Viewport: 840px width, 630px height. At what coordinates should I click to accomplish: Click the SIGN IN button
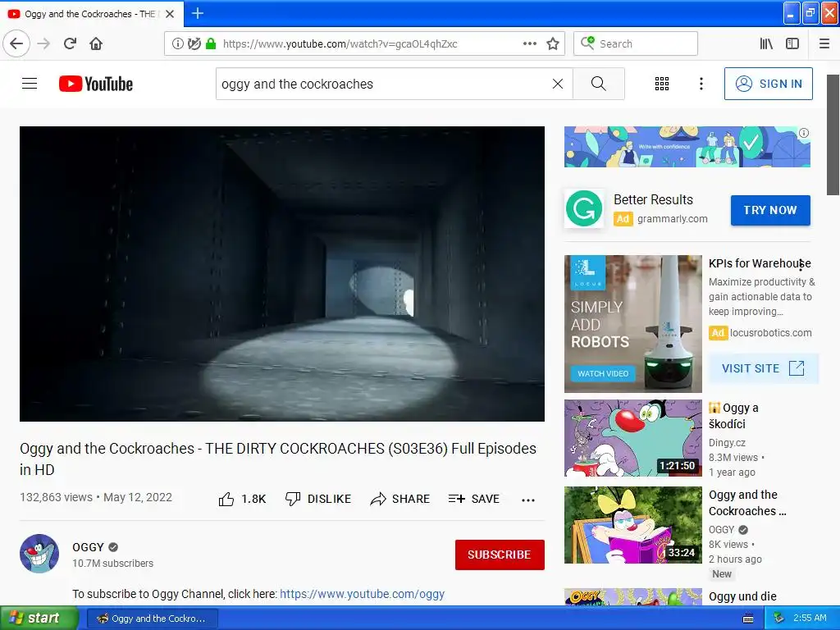pyautogui.click(x=768, y=84)
